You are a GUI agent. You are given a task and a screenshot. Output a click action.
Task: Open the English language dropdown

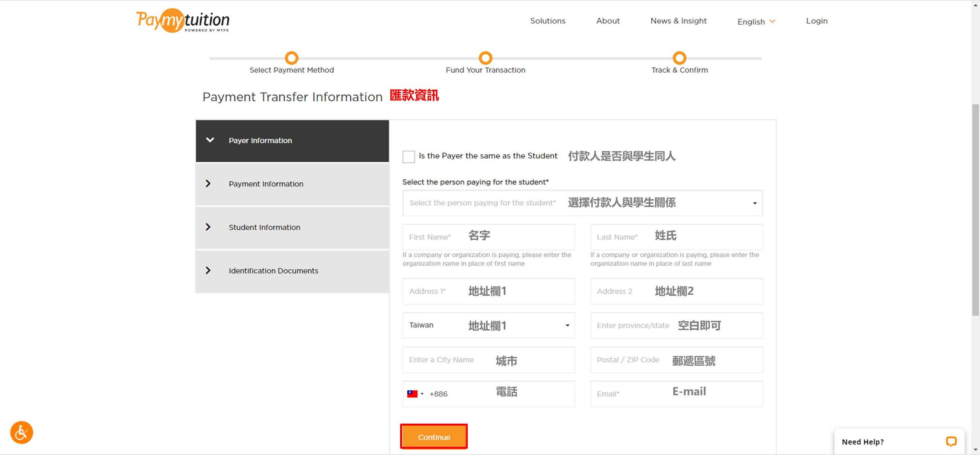[x=756, y=21]
